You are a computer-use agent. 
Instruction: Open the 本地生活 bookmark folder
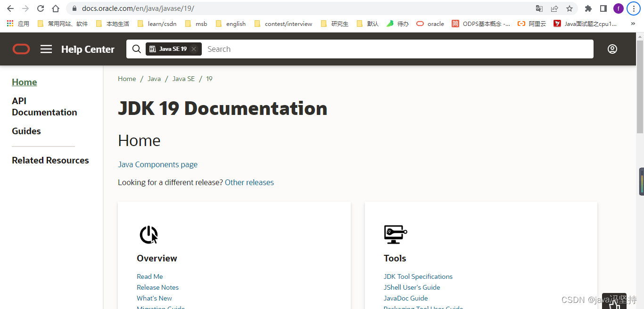click(112, 24)
